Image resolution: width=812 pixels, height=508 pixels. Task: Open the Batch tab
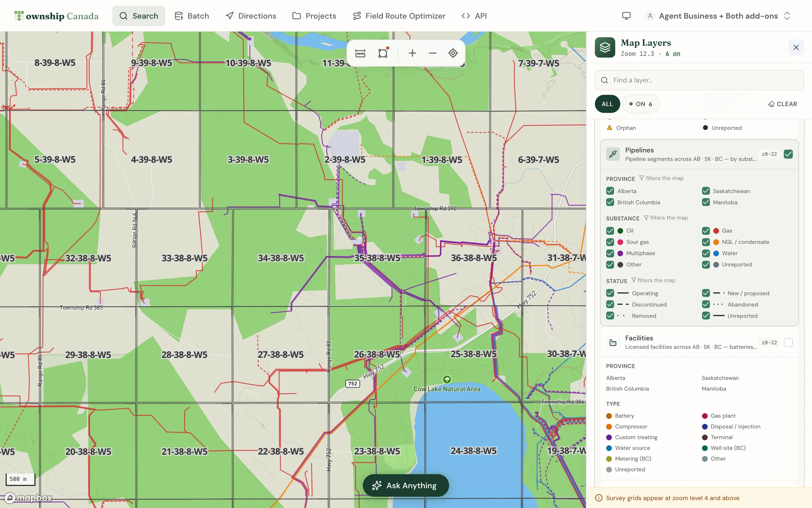click(x=192, y=16)
